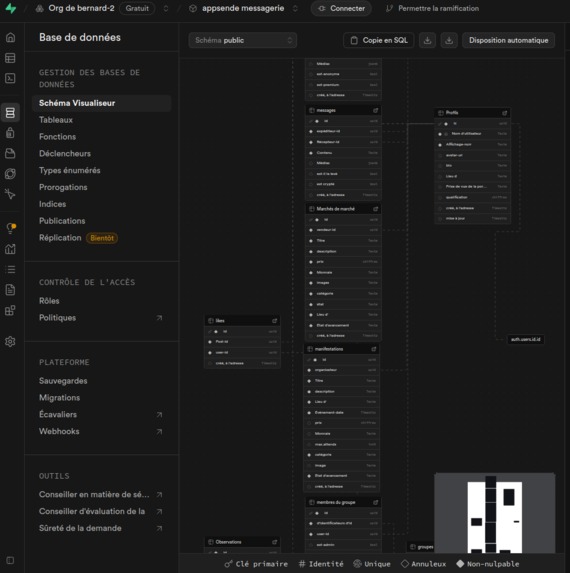Click the Org de bernard-2 name

81,8
